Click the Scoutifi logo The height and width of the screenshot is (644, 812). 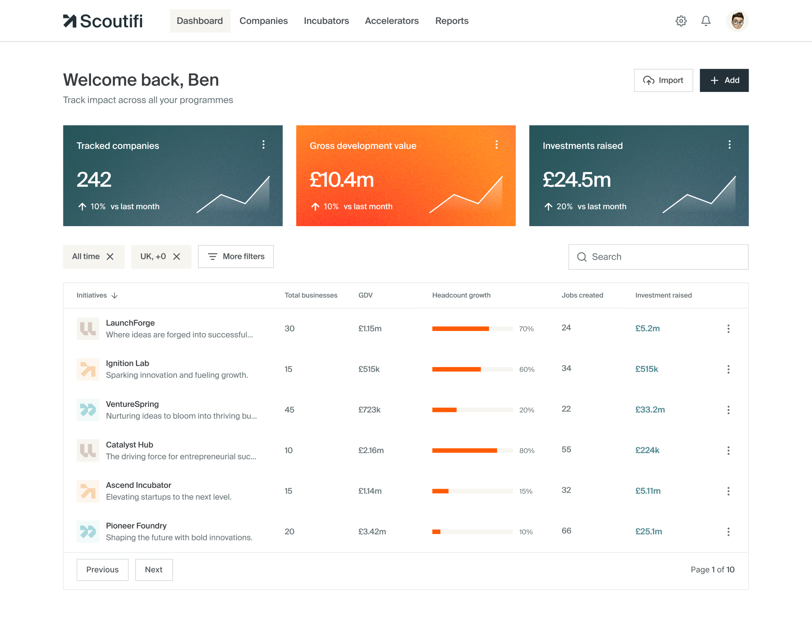(x=103, y=21)
